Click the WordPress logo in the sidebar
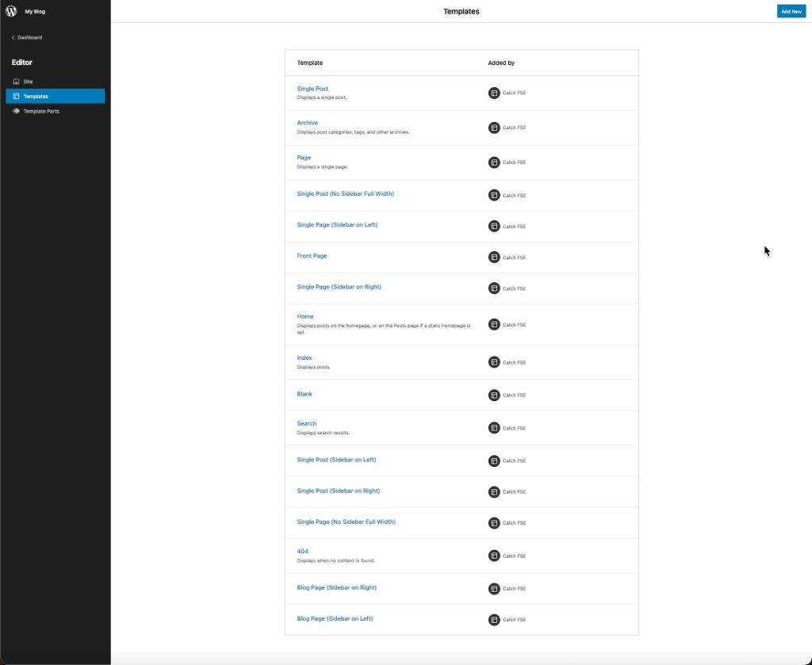The image size is (812, 665). (x=10, y=11)
